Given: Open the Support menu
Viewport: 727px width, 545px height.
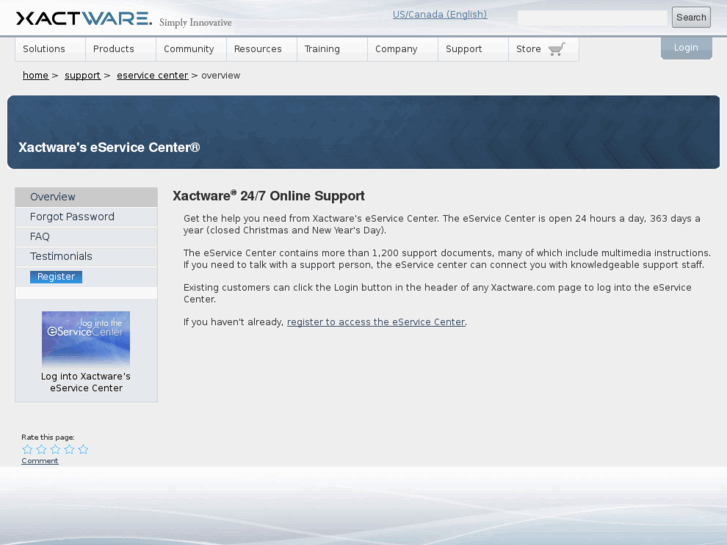Looking at the screenshot, I should click(x=473, y=49).
